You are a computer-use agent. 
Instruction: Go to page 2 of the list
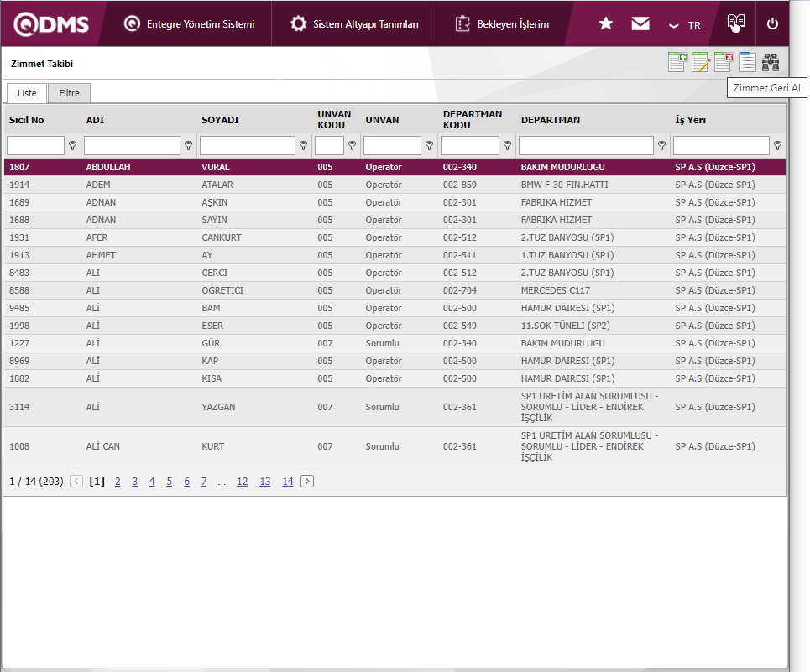click(x=118, y=482)
